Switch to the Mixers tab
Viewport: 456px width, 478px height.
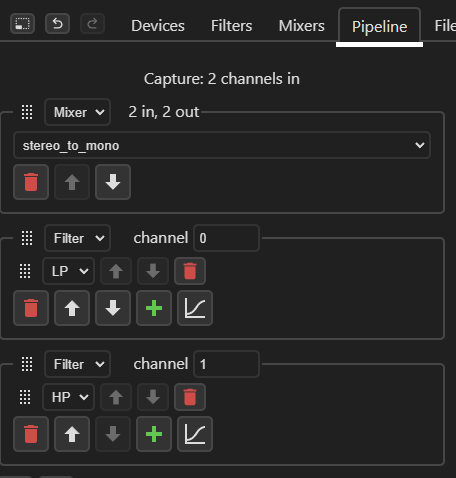(302, 26)
